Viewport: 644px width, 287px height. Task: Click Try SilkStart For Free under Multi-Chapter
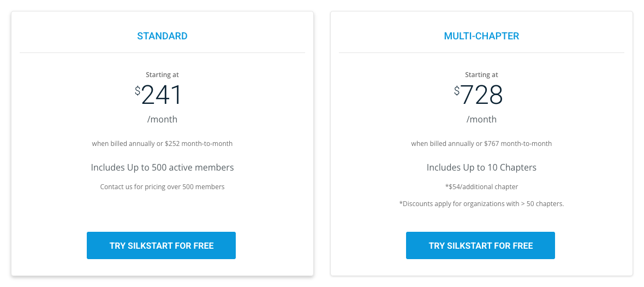(x=480, y=245)
